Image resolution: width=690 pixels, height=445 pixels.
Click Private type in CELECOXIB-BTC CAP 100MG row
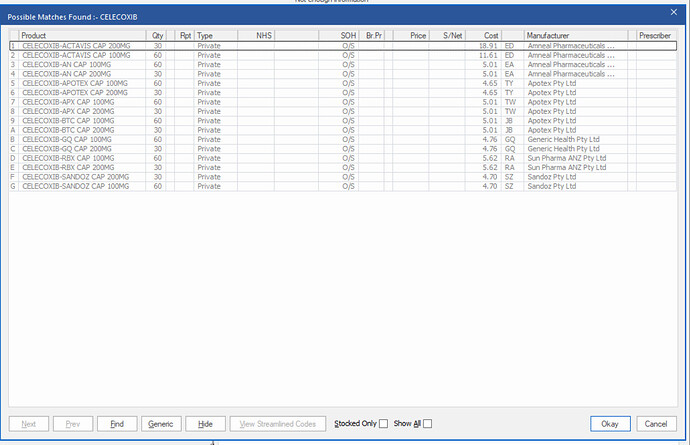click(x=209, y=121)
